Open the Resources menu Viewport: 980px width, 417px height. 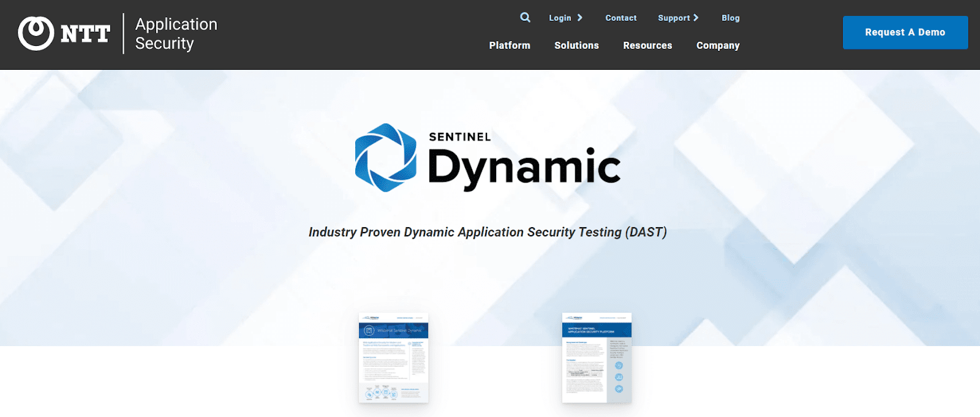[x=647, y=45]
